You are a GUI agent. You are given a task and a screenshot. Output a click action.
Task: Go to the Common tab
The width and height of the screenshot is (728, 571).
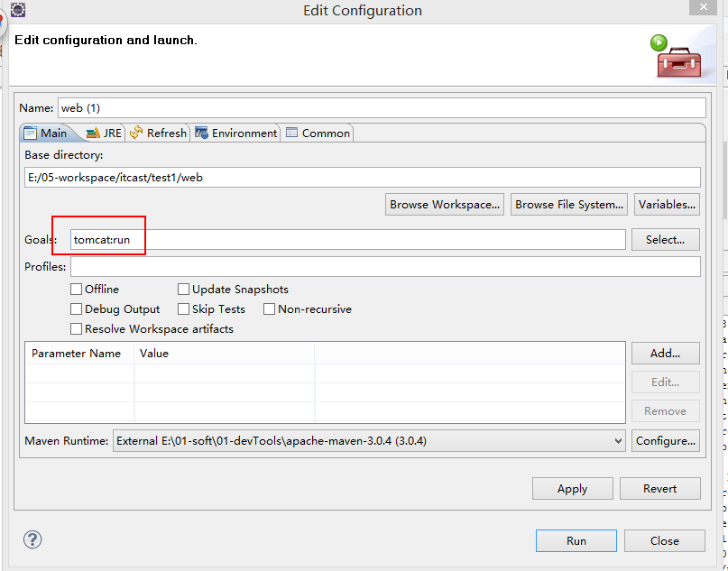tap(318, 133)
